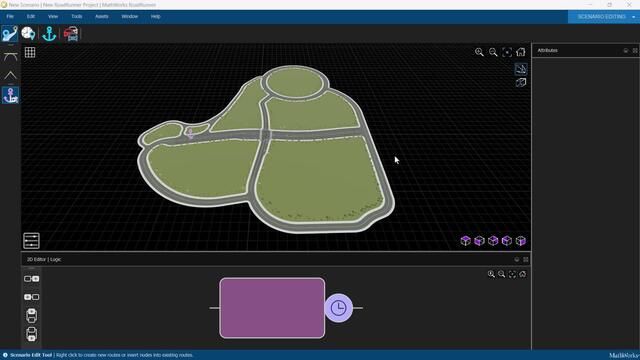Click the Scenario Edit Tool status text
This screenshot has height=360, width=640.
click(31, 355)
